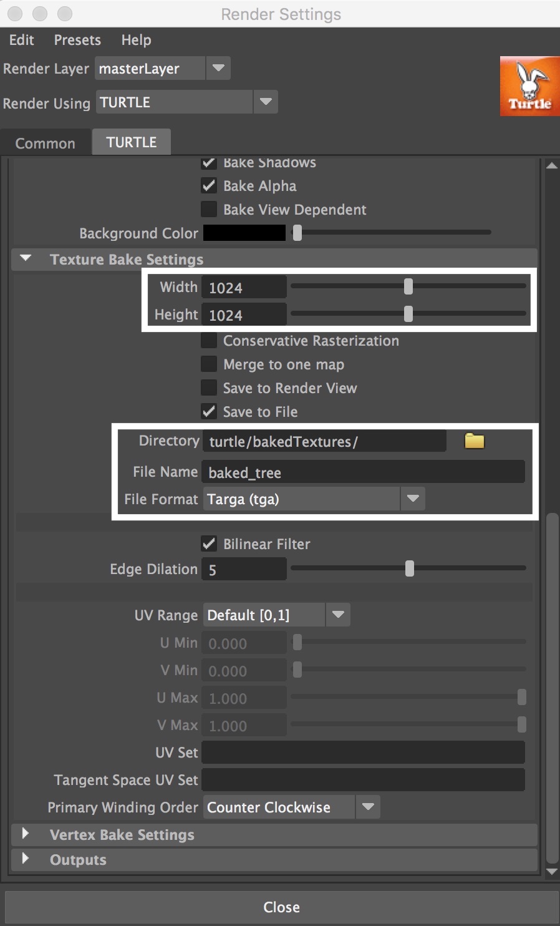560x926 pixels.
Task: Click the Height input field
Action: click(x=244, y=314)
